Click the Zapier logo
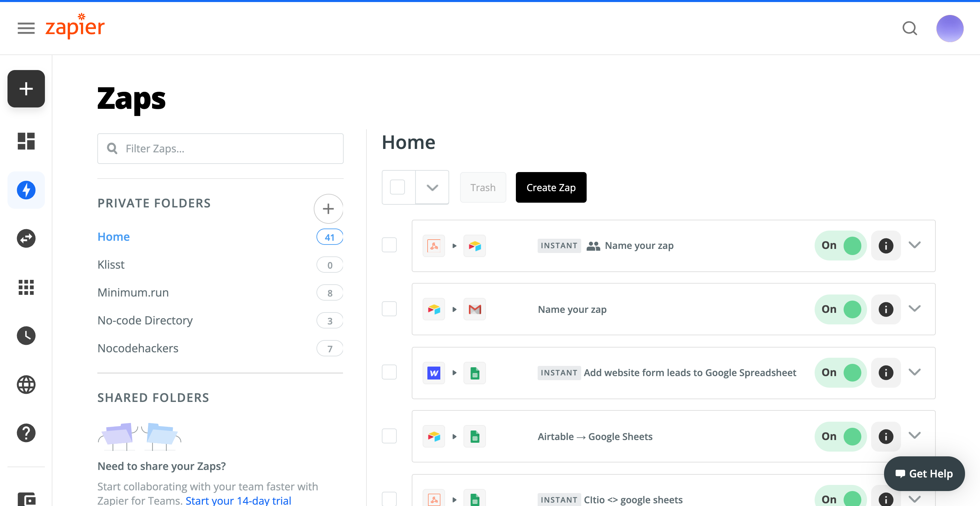The width and height of the screenshot is (980, 506). [x=75, y=26]
